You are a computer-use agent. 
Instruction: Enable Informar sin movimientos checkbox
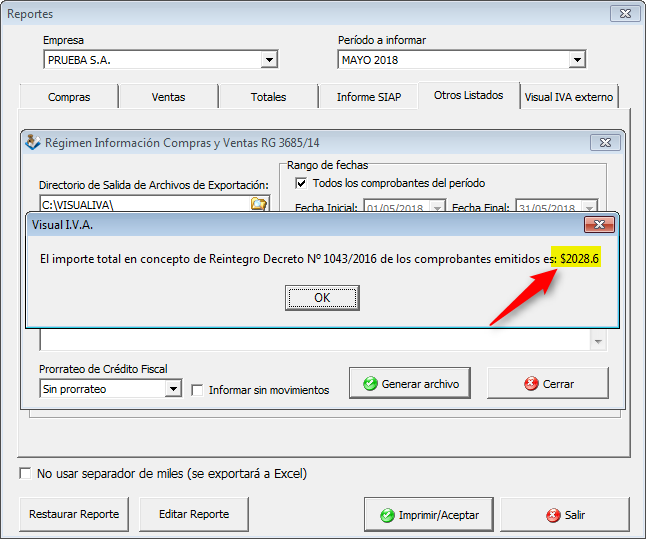coord(198,390)
